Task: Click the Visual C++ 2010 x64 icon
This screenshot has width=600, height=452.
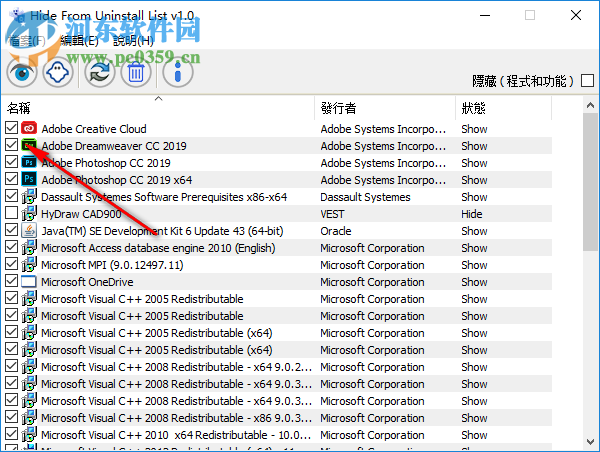Action: coord(29,434)
